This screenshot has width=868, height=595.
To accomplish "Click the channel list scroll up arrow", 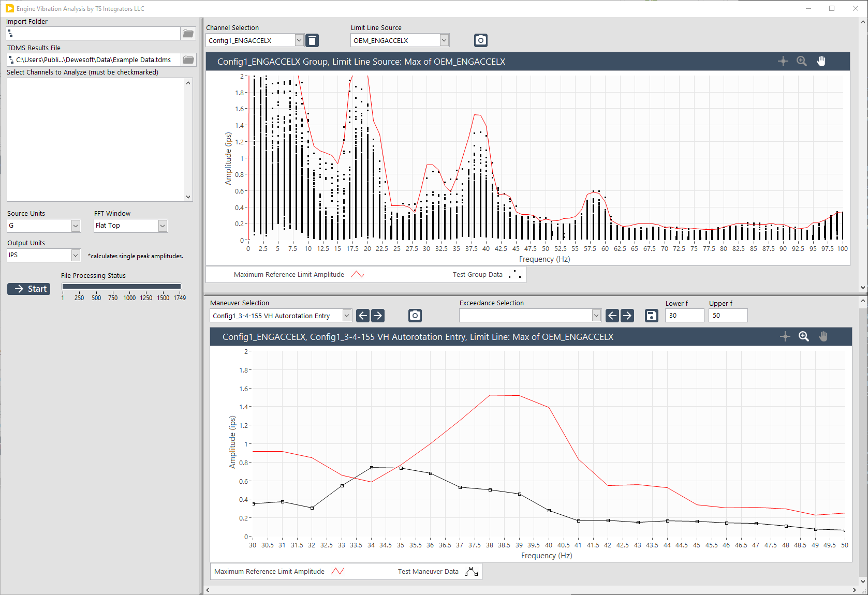I will (x=188, y=83).
